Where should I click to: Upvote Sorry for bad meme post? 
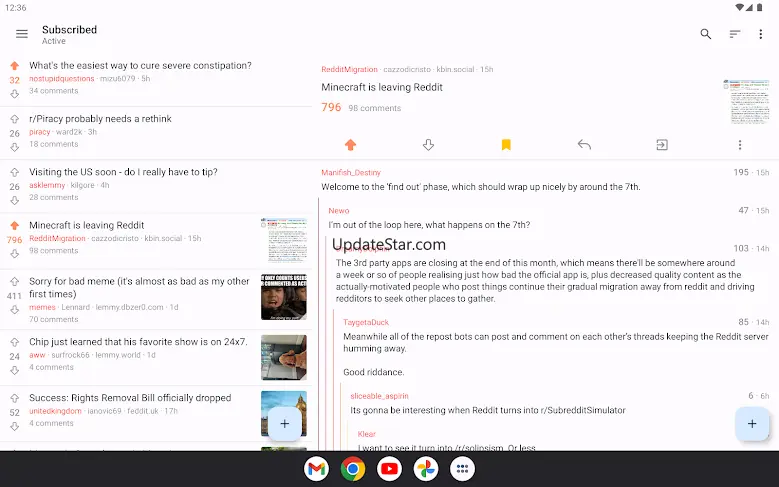click(x=14, y=281)
